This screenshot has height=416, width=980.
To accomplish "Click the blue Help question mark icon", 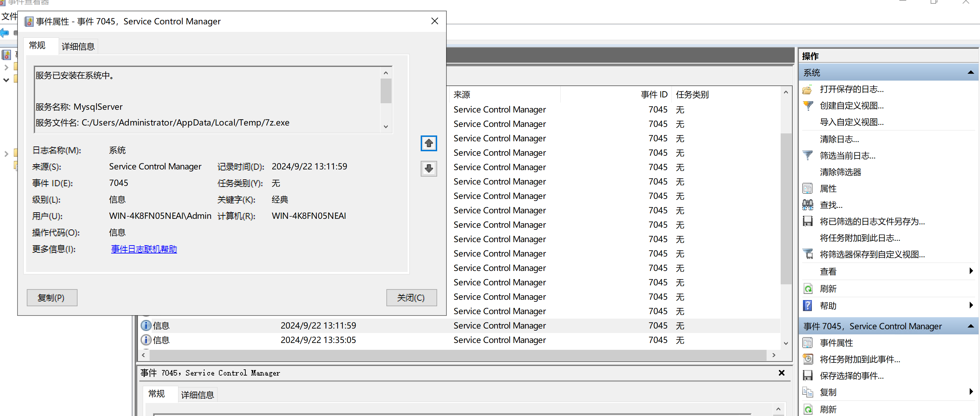I will pos(807,306).
